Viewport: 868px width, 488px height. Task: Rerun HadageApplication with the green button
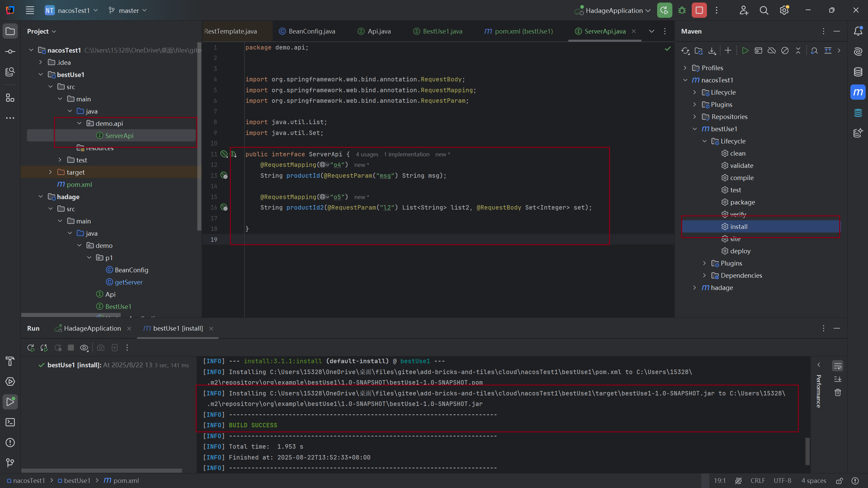(x=664, y=10)
